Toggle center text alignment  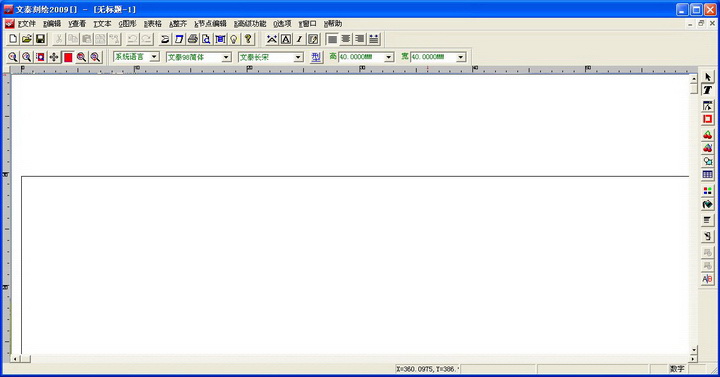346,39
